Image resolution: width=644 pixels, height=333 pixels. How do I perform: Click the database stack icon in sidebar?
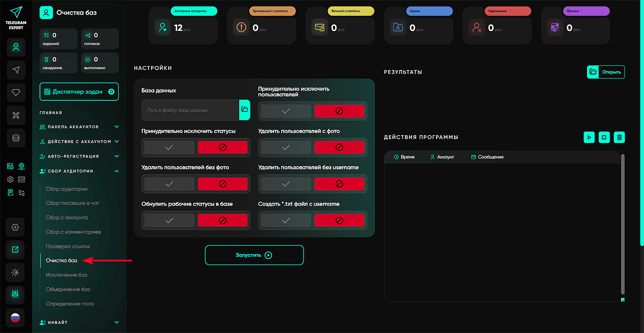click(16, 138)
